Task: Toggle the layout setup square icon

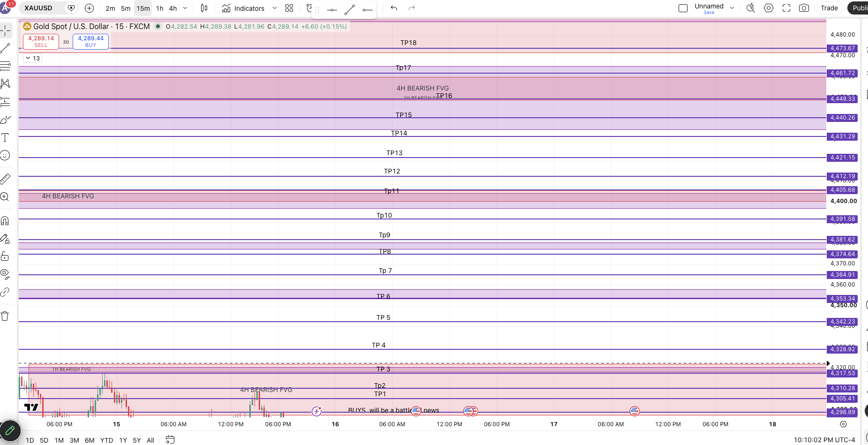Action: (x=683, y=8)
